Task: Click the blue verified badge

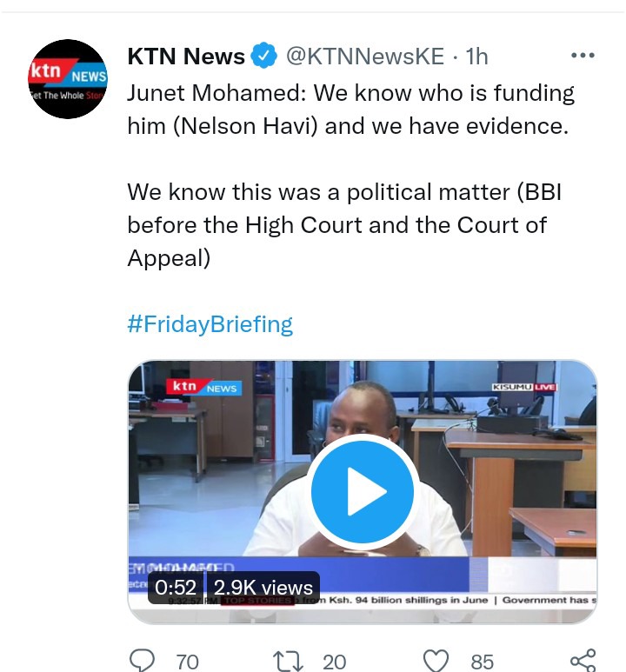Action: pyautogui.click(x=263, y=56)
